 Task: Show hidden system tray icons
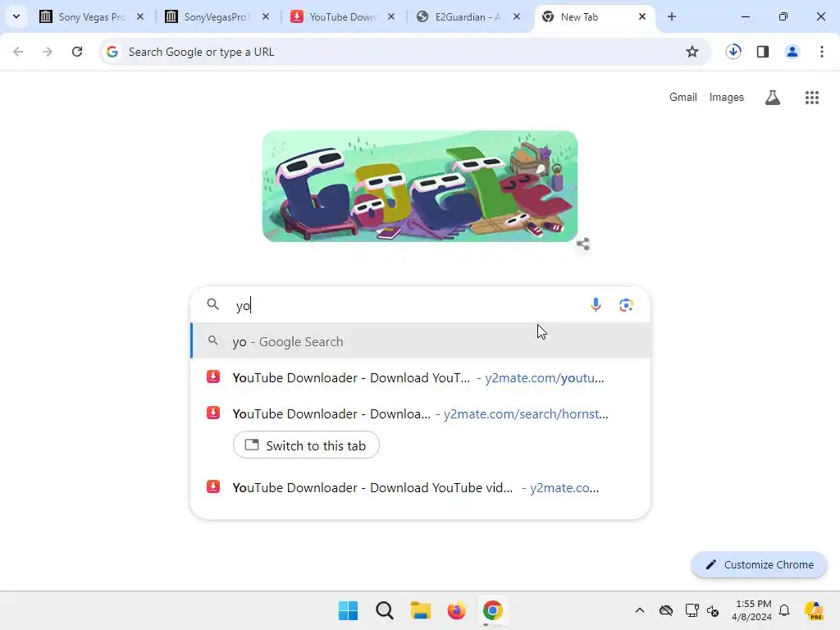pos(640,610)
